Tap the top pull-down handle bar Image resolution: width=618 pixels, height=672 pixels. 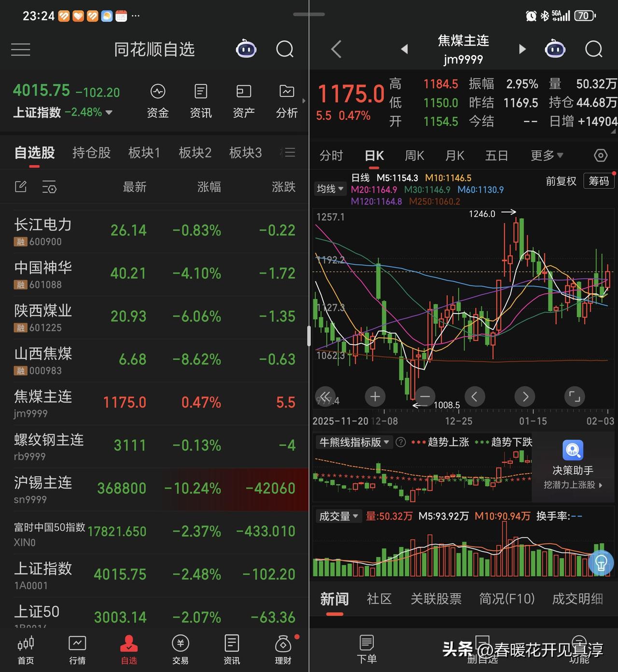[x=309, y=14]
